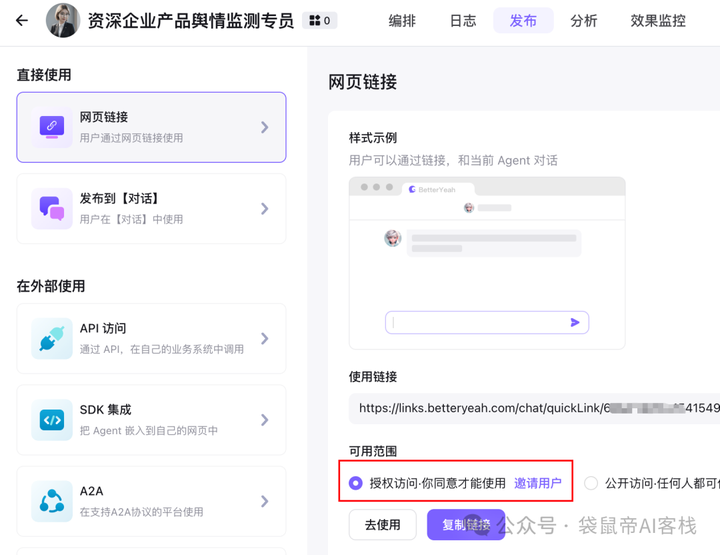Click the 网页链接 card title text
Viewport: 720px width, 555px height.
(x=104, y=117)
